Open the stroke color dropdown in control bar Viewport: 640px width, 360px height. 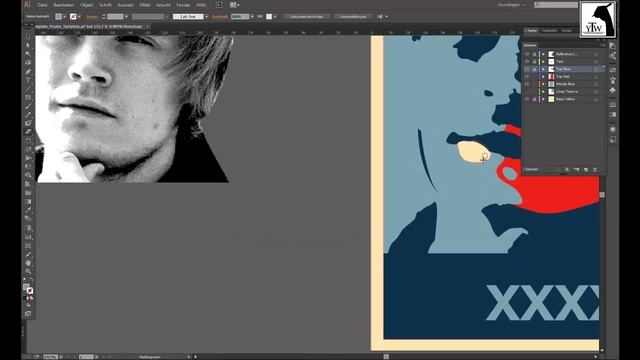point(79,17)
